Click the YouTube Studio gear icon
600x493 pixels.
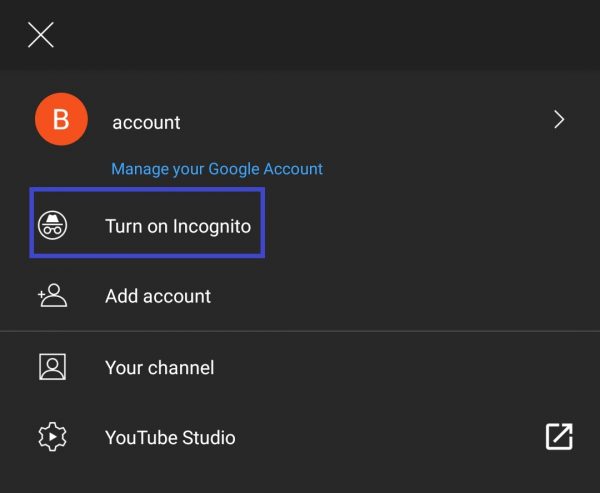tap(52, 437)
